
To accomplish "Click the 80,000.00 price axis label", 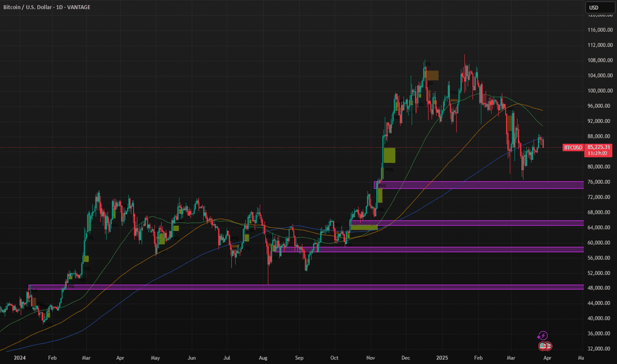I will [x=600, y=167].
